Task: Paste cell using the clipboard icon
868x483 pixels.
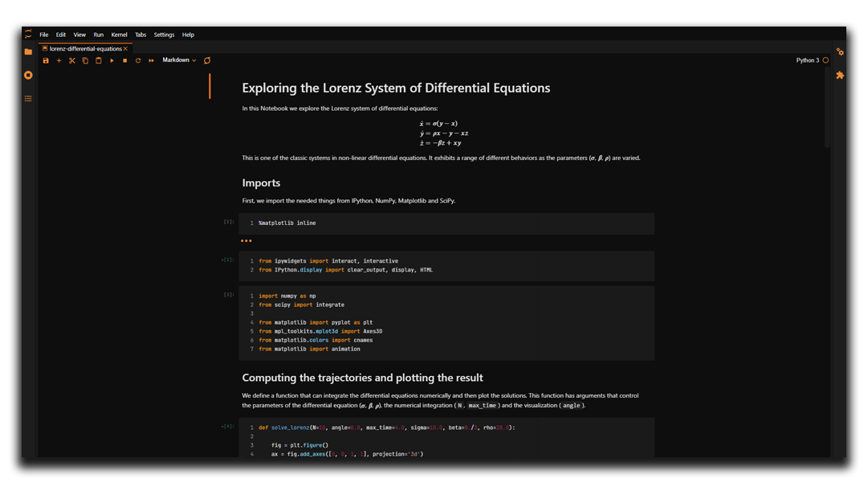Action: [x=99, y=60]
